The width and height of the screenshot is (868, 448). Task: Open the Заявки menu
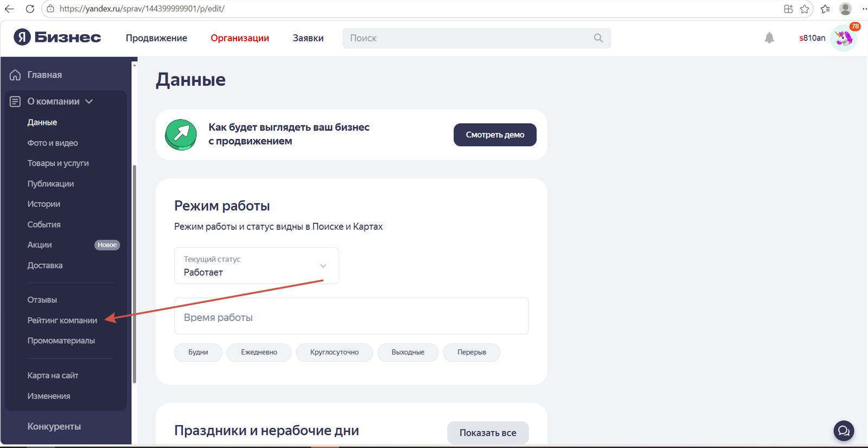[308, 38]
